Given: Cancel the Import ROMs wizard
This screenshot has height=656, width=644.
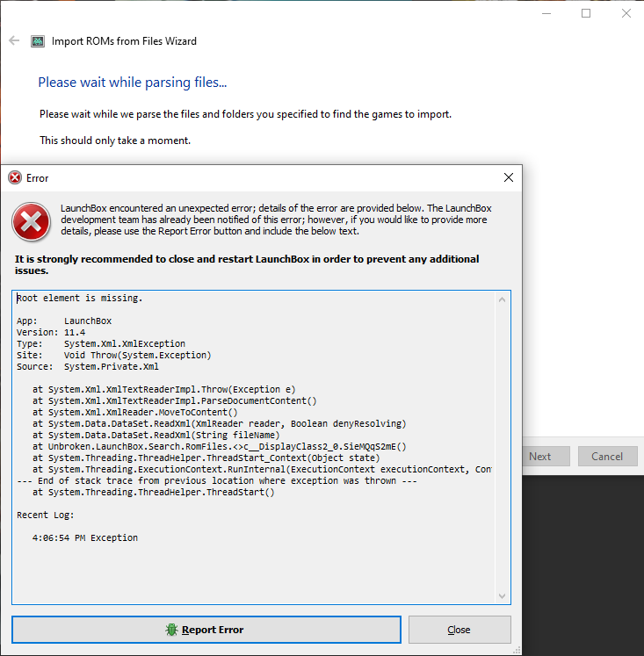Looking at the screenshot, I should tap(607, 457).
